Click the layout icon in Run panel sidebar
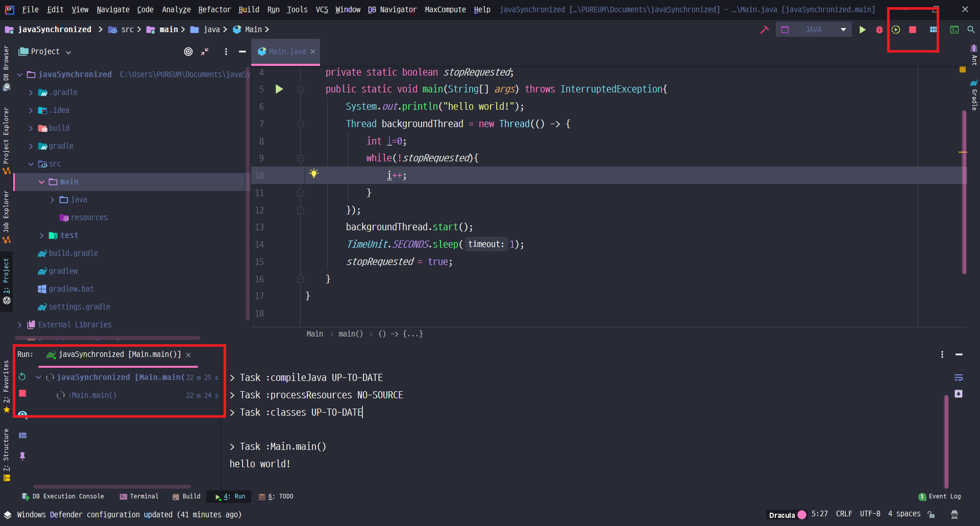Viewport: 980px width, 526px height. [x=22, y=436]
